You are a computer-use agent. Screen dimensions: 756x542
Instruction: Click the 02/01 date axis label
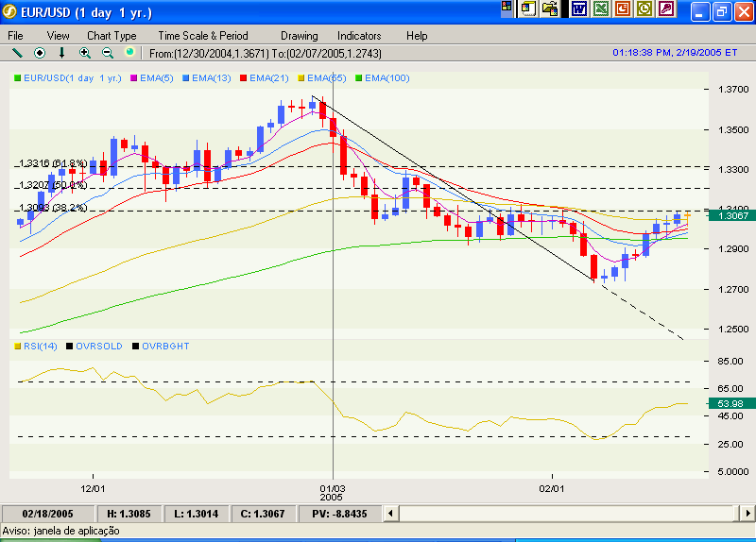(552, 488)
